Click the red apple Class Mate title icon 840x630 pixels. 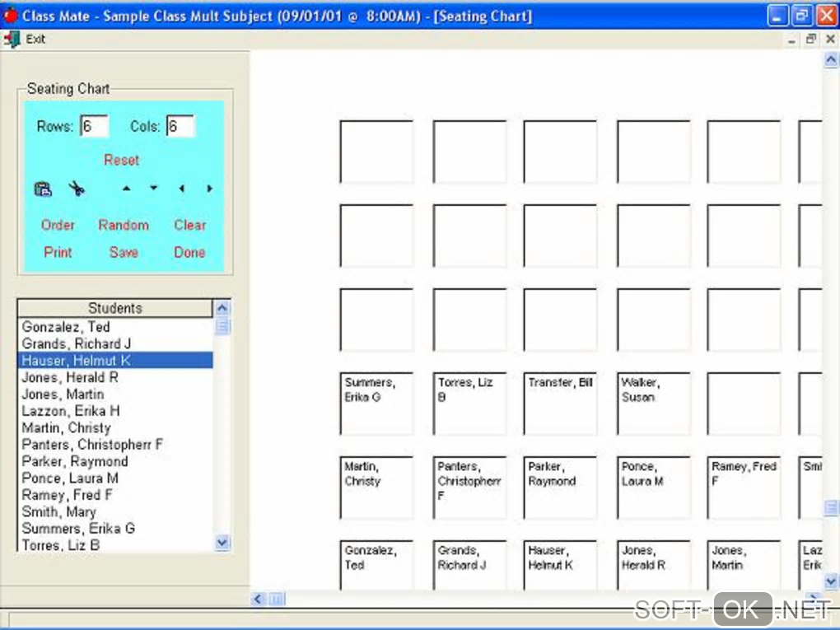(x=10, y=16)
